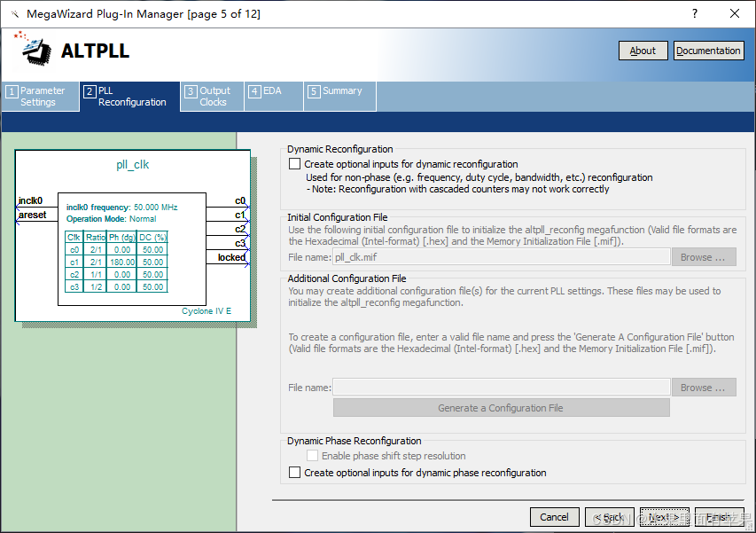The image size is (756, 533).
Task: Cancel the wizard
Action: click(554, 517)
